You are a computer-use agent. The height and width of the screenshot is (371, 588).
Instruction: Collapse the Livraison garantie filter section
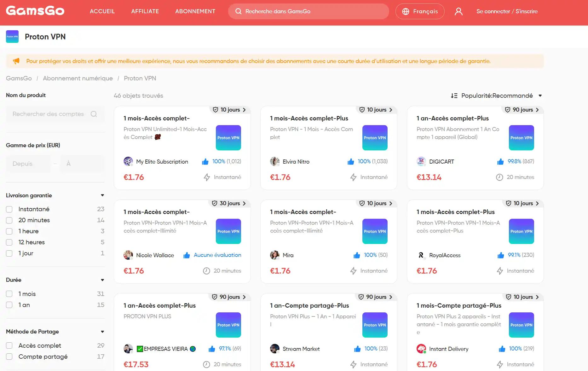[x=102, y=195]
